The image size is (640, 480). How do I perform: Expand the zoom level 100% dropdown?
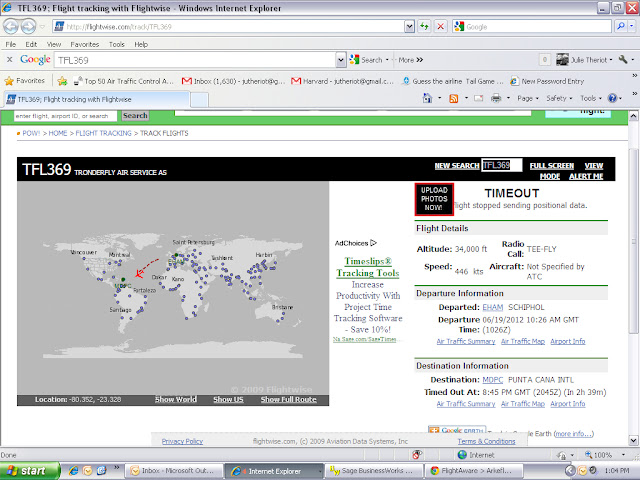click(x=623, y=455)
